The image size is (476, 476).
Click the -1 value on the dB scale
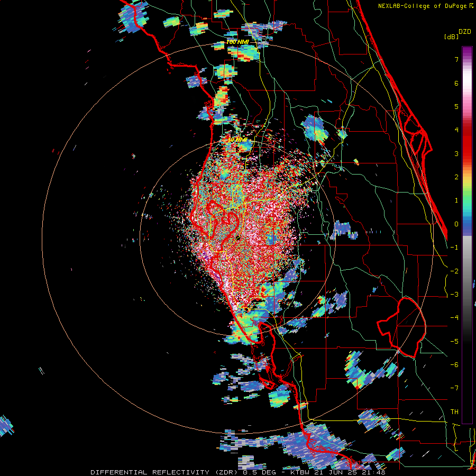coord(454,248)
